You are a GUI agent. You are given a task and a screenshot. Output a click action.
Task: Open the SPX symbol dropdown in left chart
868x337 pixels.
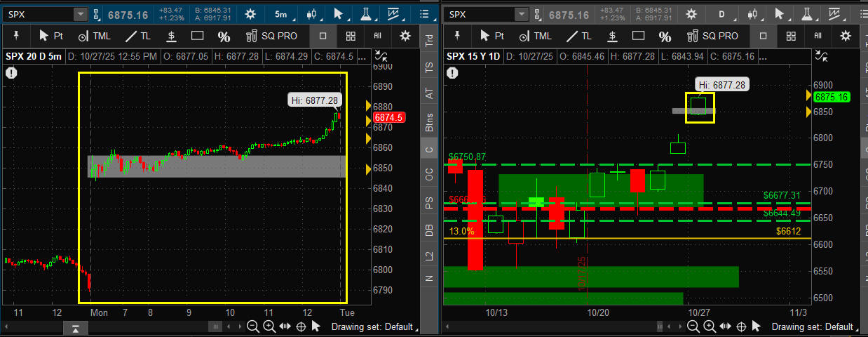click(81, 14)
